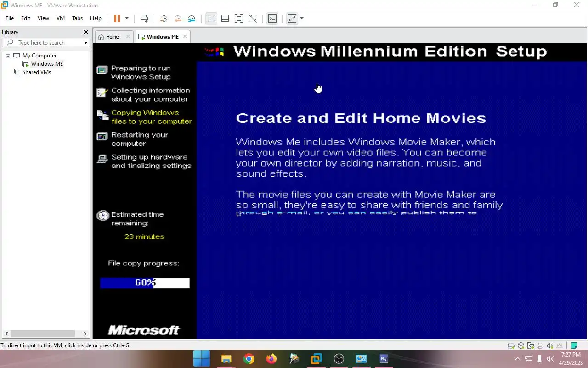Viewport: 588px width, 368px height.
Task: Open the View menu
Action: point(43,18)
